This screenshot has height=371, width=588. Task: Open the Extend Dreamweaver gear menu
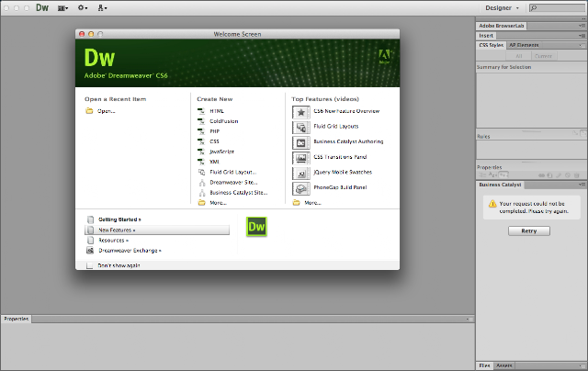pos(83,7)
